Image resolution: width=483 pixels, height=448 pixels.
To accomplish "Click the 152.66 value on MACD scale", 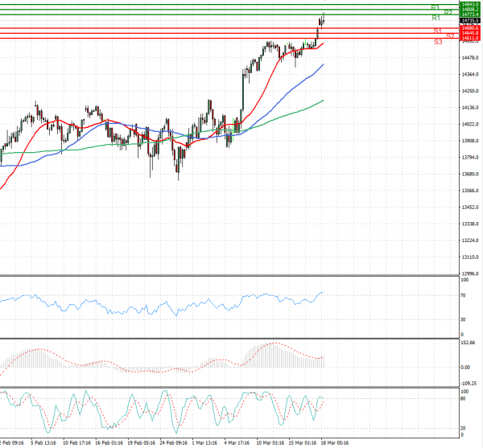I will click(x=468, y=343).
